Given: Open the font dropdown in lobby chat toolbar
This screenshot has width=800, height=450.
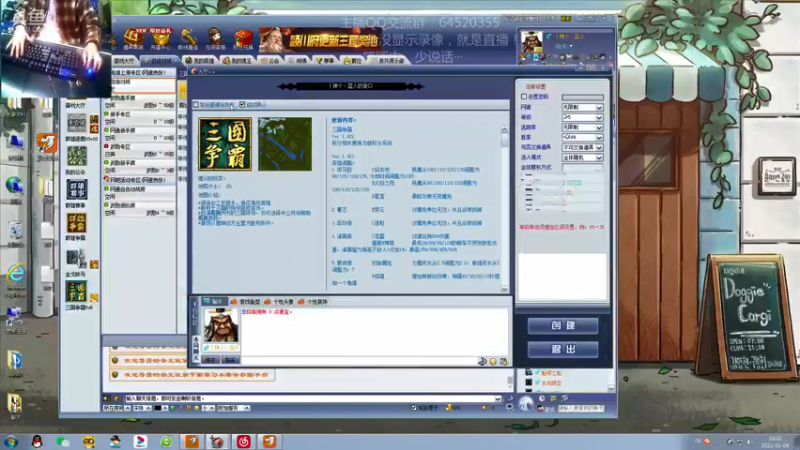Looking at the screenshot, I should tap(142, 408).
